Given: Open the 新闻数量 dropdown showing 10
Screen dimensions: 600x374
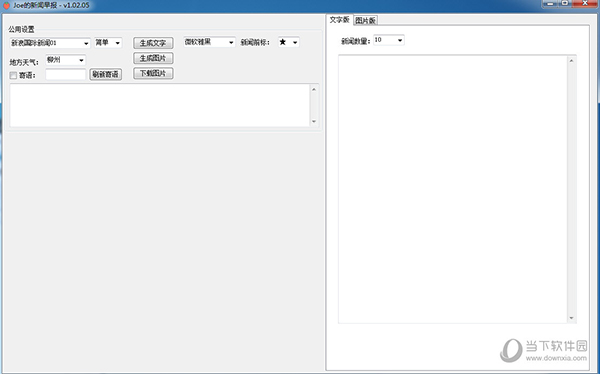Looking at the screenshot, I should pos(389,40).
